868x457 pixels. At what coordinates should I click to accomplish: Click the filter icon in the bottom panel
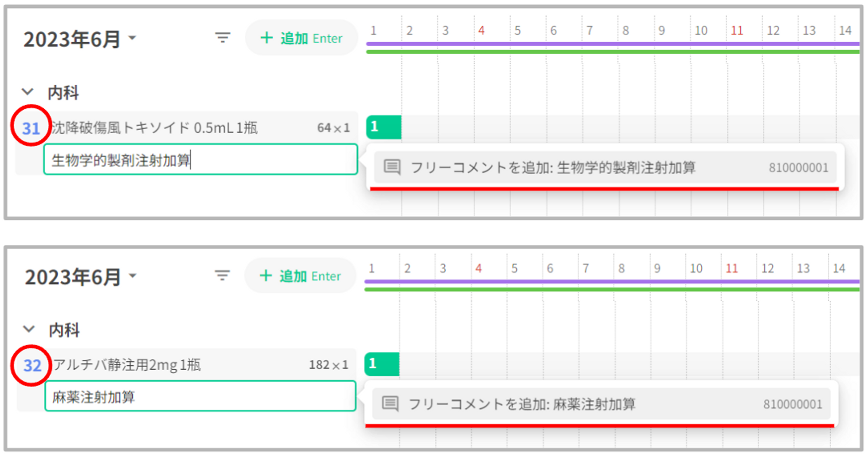222,276
